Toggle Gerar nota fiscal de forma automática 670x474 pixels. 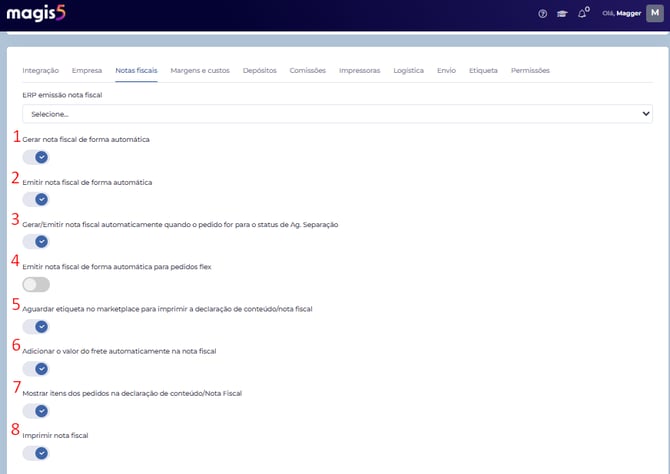[x=36, y=157]
